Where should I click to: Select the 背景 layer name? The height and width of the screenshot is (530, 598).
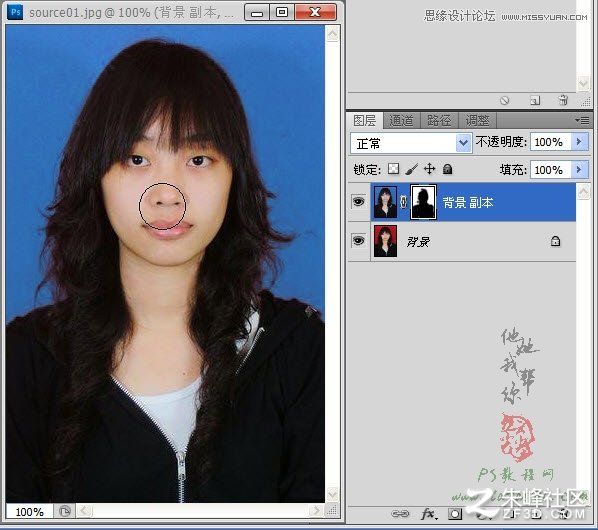click(x=418, y=241)
